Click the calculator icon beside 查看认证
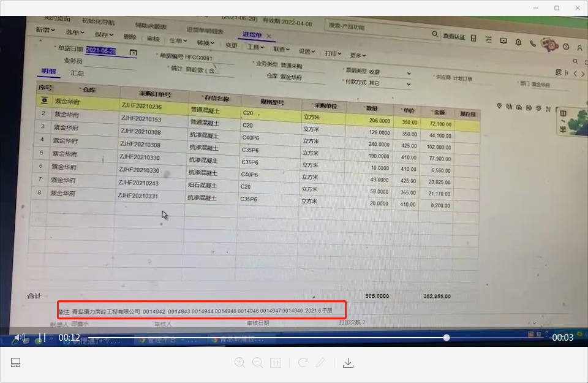The height and width of the screenshot is (383, 588). 473,38
